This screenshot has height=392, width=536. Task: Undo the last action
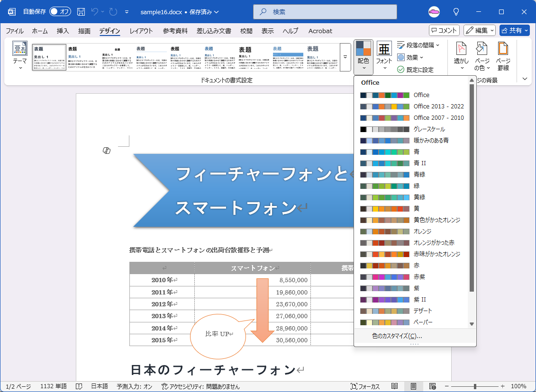point(95,12)
